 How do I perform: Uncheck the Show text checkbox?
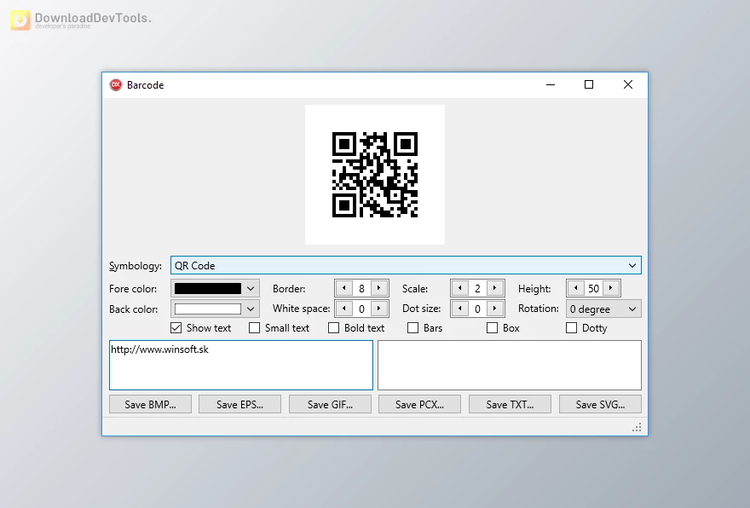(x=176, y=328)
